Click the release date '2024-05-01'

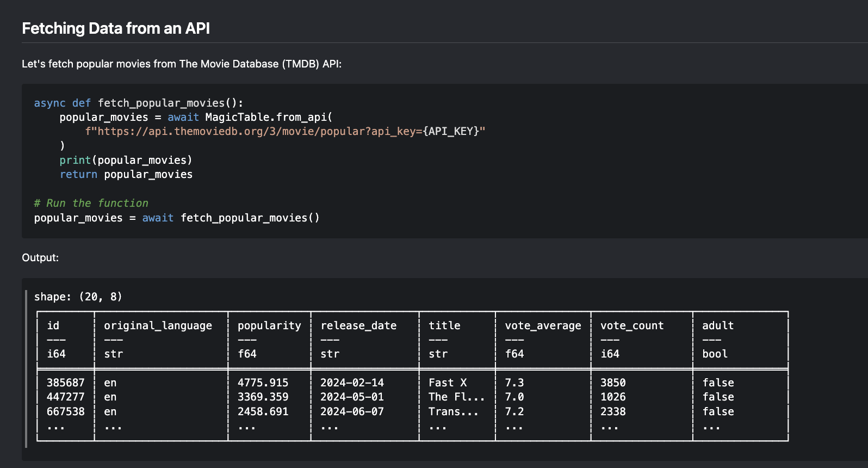(x=352, y=397)
